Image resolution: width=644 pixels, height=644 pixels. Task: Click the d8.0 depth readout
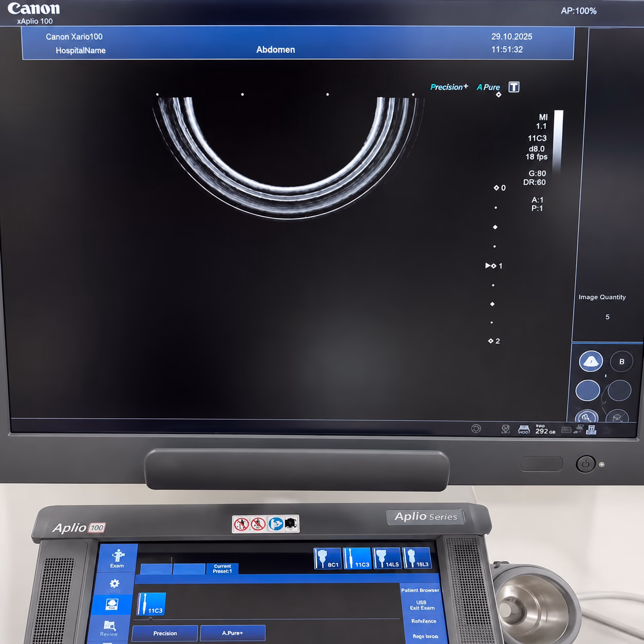tap(537, 149)
